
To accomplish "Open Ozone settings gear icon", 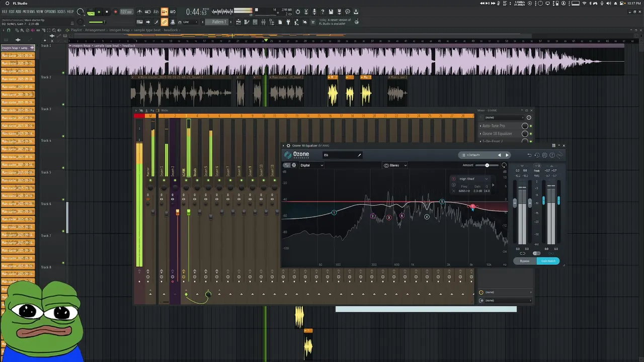I will pos(544,155).
